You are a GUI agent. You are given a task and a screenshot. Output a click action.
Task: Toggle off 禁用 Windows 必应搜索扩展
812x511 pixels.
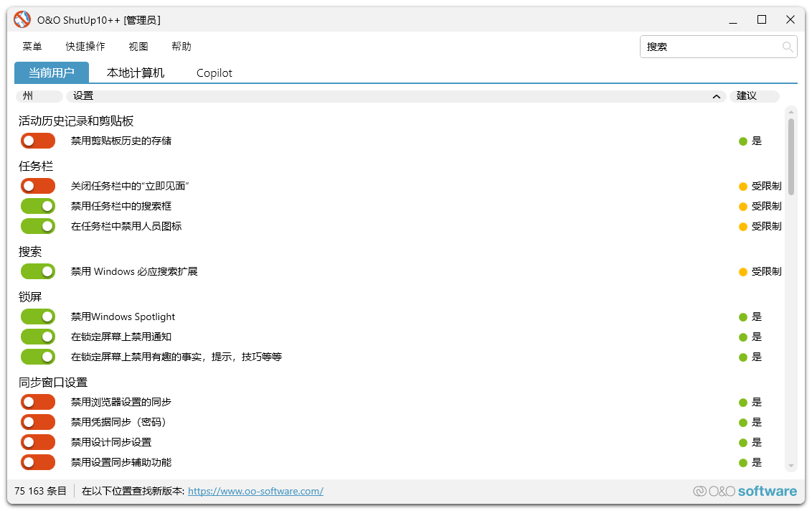coord(37,271)
